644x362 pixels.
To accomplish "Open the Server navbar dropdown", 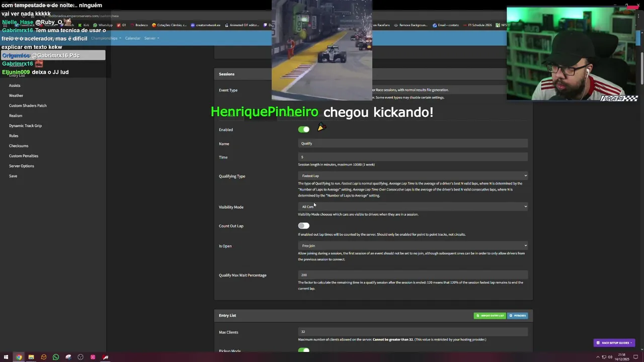I will (x=151, y=38).
